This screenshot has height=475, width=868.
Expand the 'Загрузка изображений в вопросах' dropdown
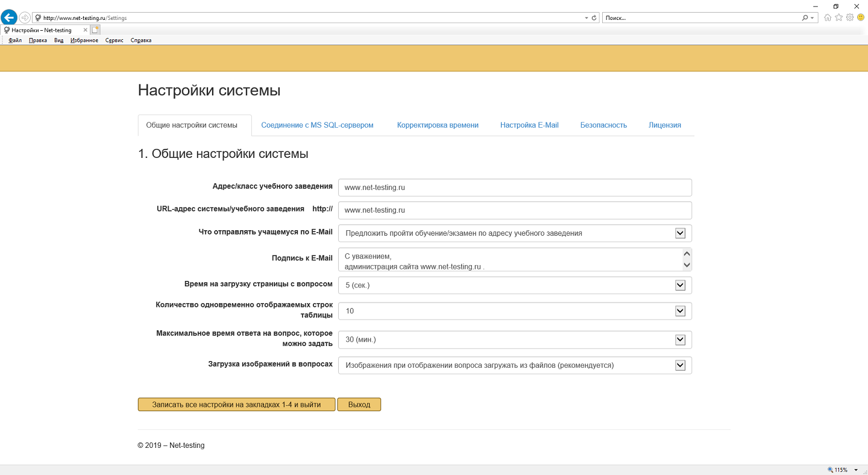pos(681,365)
